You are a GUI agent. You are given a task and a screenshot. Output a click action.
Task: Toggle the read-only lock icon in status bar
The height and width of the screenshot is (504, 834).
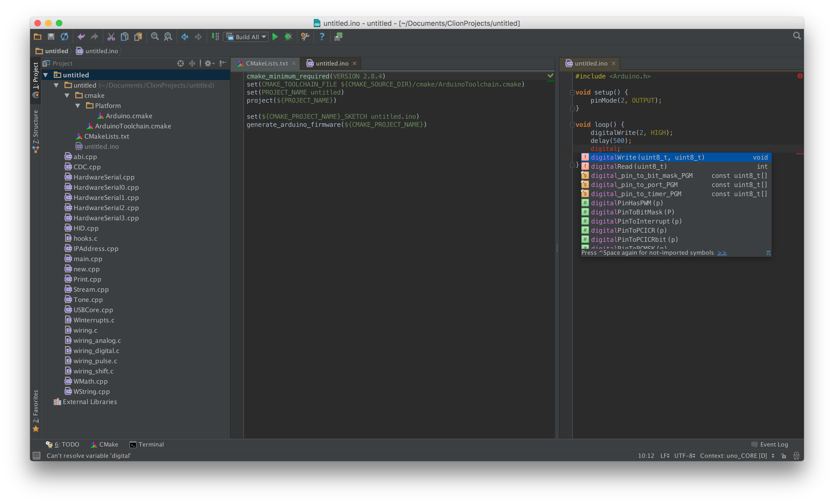coord(783,456)
